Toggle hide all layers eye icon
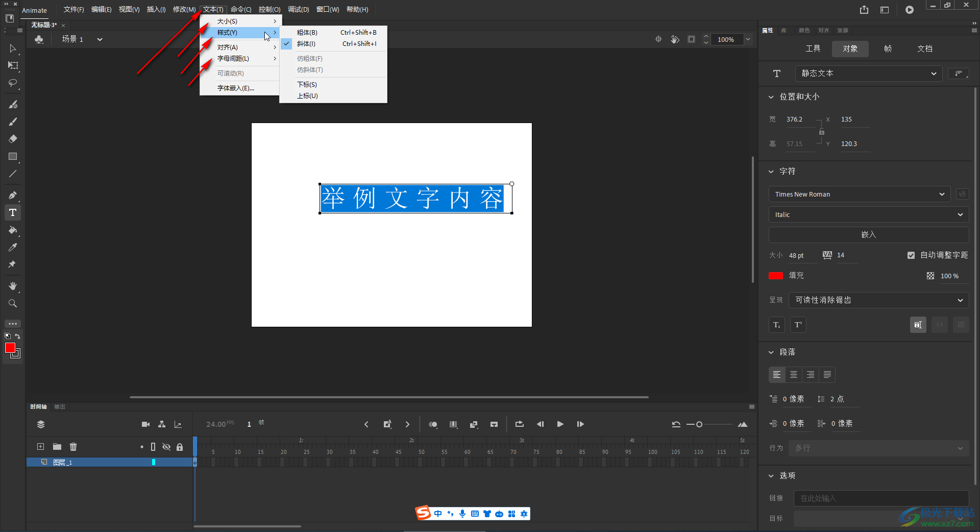Viewport: 980px width, 532px height. (166, 447)
